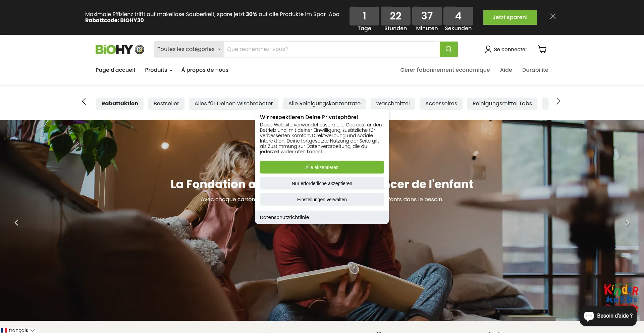Click the BIOHY logo
This screenshot has height=333, width=644.
click(x=120, y=49)
